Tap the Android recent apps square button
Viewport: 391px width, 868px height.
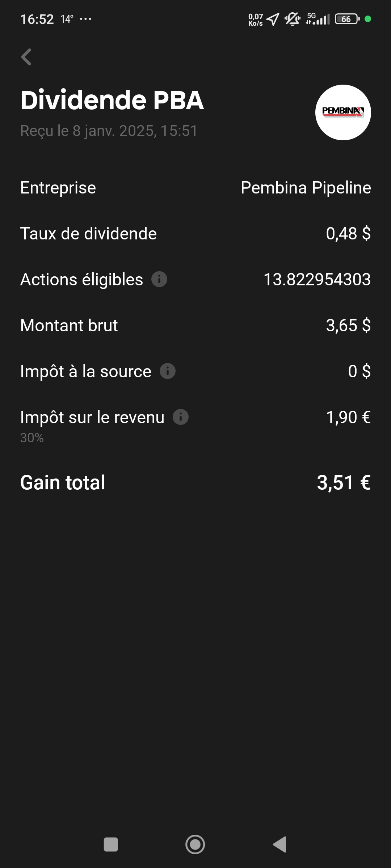[x=111, y=844]
